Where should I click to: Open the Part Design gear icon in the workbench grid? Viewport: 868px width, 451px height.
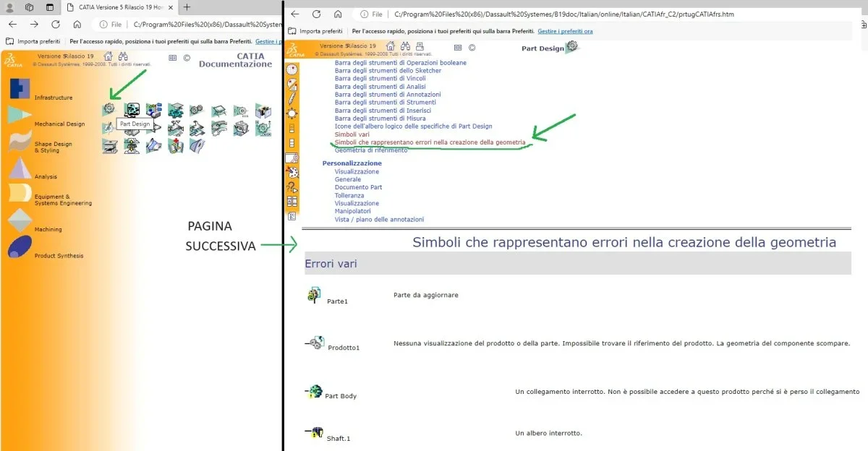(x=109, y=109)
